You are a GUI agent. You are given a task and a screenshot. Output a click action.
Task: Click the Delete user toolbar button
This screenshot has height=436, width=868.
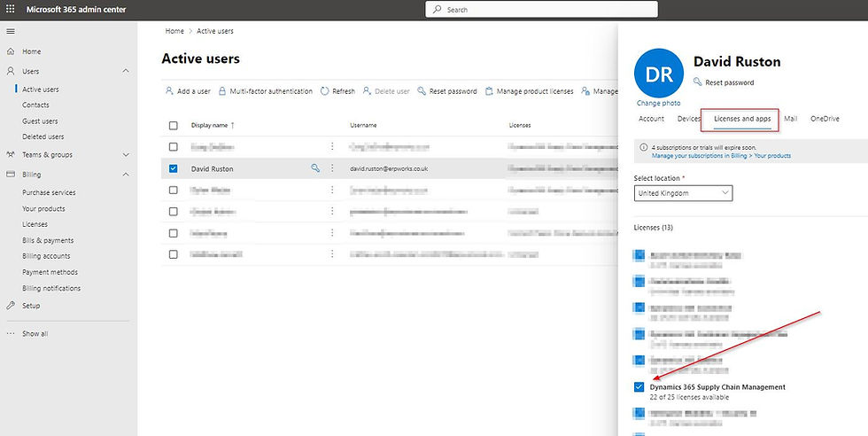click(x=386, y=91)
